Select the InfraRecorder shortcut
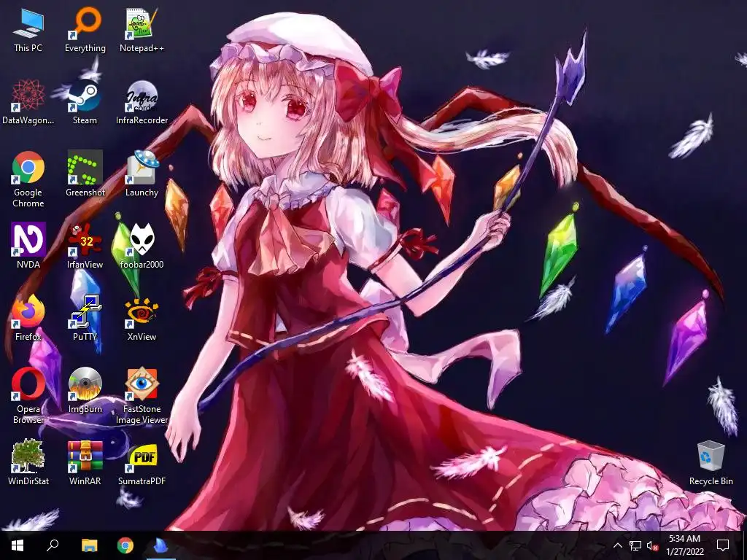Viewport: 747px width, 560px height. click(142, 102)
